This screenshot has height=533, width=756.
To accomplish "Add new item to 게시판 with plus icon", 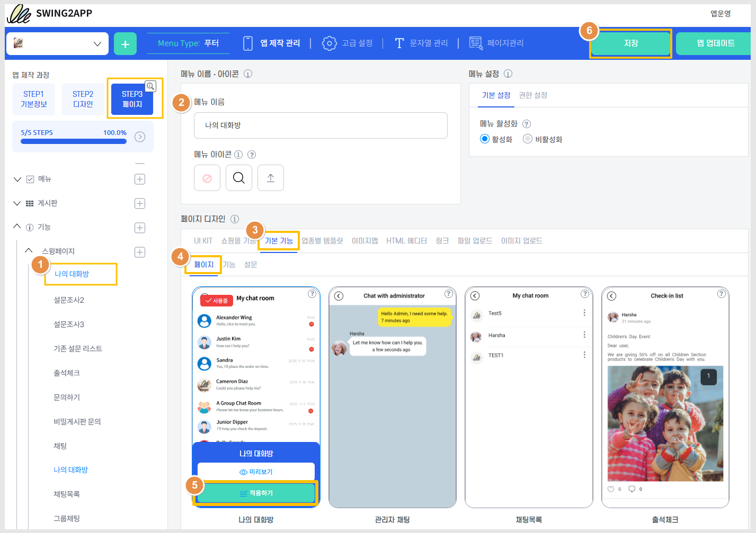I will point(140,204).
